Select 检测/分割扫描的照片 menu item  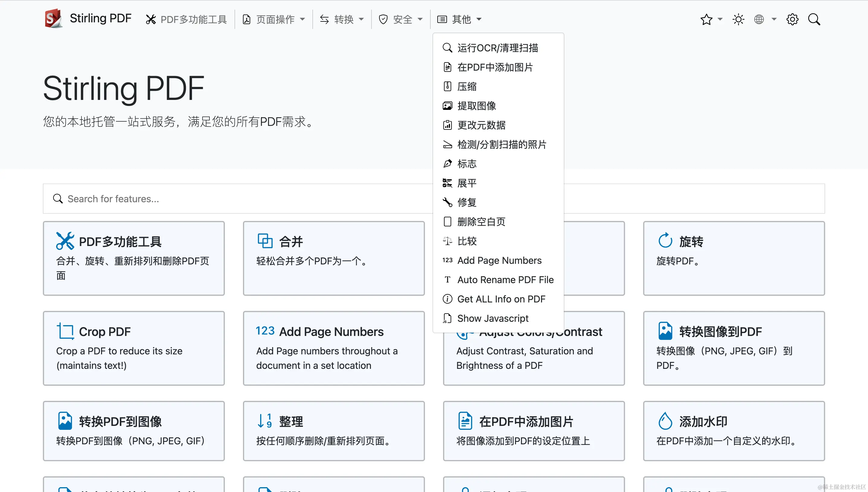pos(498,144)
